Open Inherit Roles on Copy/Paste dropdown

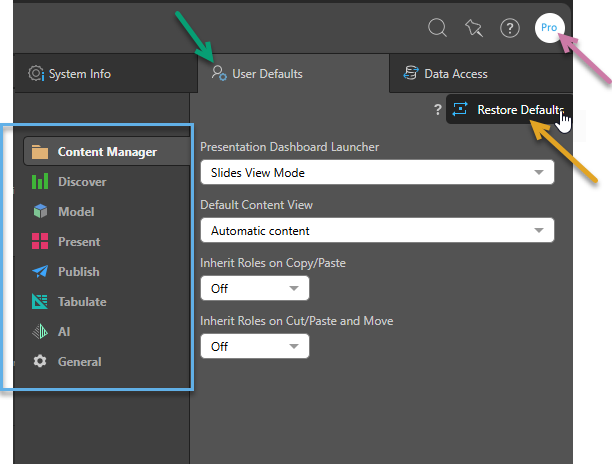click(x=255, y=289)
